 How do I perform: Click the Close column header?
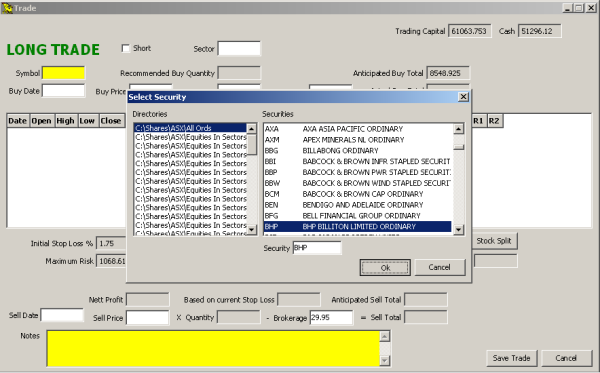(111, 121)
